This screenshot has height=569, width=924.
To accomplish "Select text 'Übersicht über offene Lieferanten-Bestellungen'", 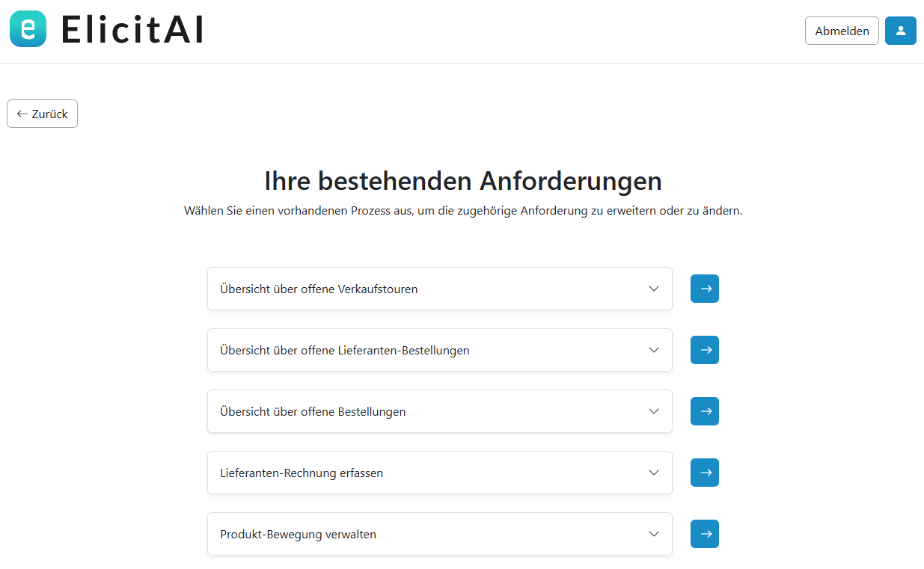I will [345, 350].
